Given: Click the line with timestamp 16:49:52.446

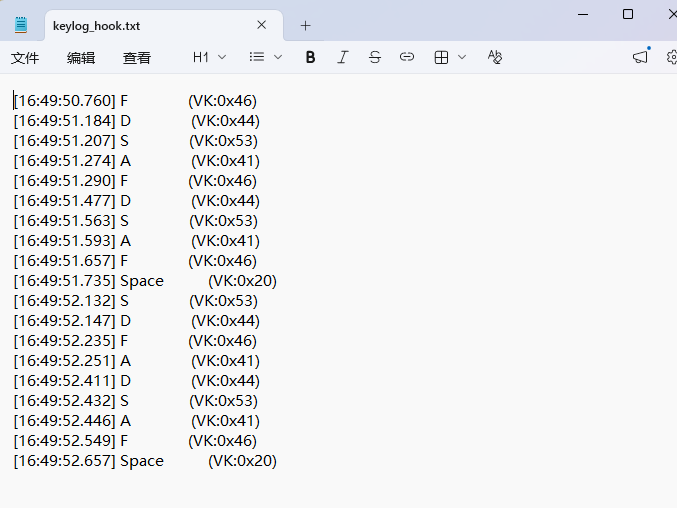Looking at the screenshot, I should 136,421.
